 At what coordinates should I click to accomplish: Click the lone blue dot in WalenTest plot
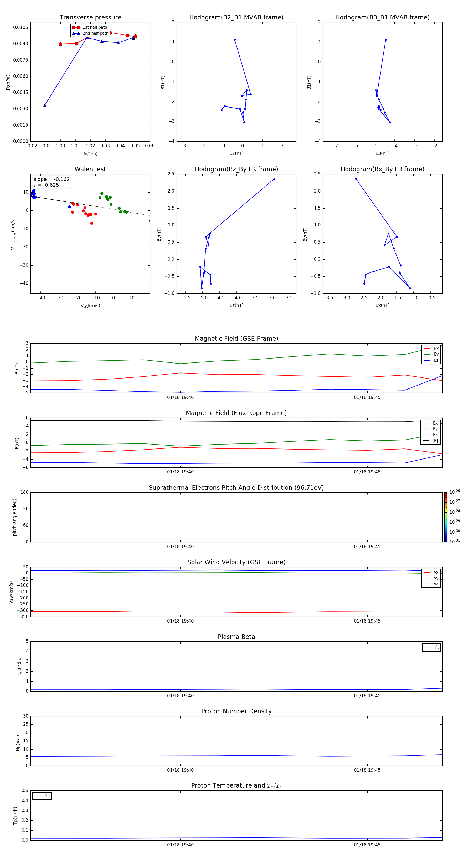pos(69,207)
